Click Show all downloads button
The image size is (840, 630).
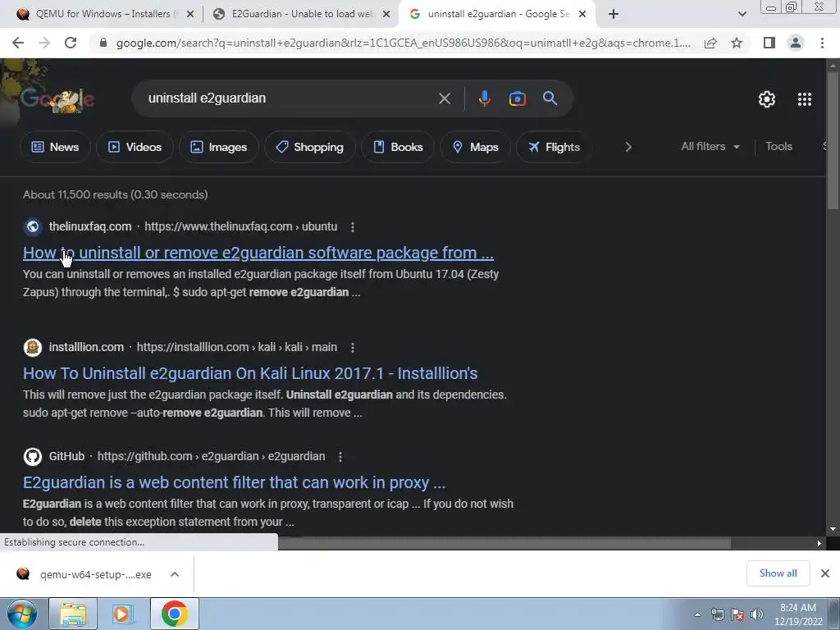[778, 573]
